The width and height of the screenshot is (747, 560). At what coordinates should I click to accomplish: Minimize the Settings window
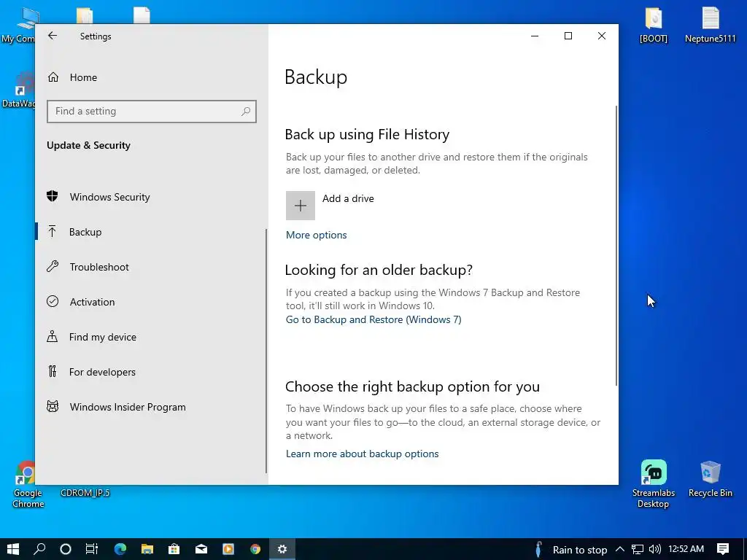[535, 36]
